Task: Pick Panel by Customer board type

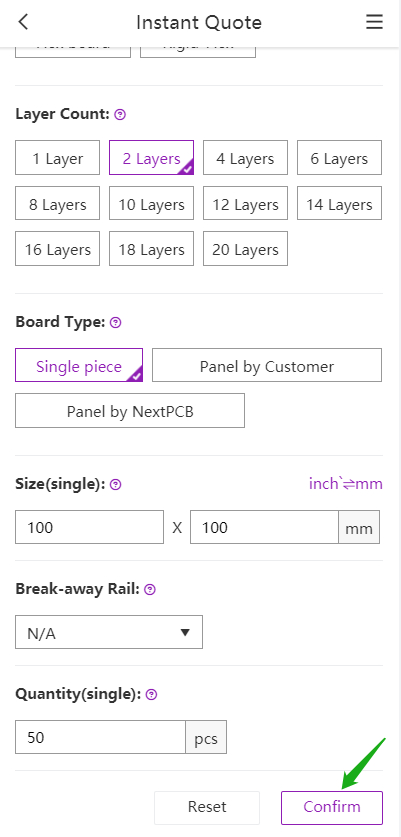Action: pyautogui.click(x=267, y=366)
